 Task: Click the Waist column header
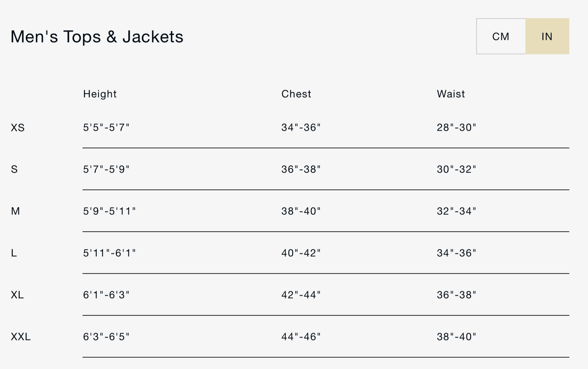(x=451, y=94)
